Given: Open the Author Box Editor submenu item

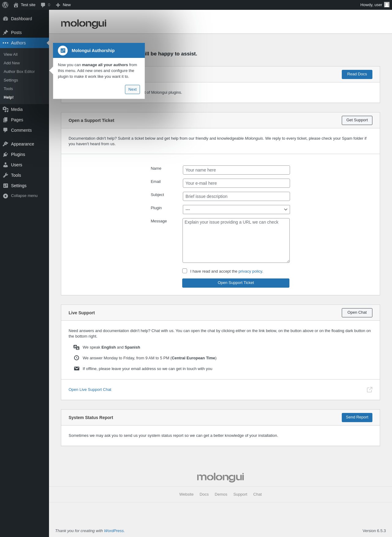Looking at the screenshot, I should [x=19, y=72].
